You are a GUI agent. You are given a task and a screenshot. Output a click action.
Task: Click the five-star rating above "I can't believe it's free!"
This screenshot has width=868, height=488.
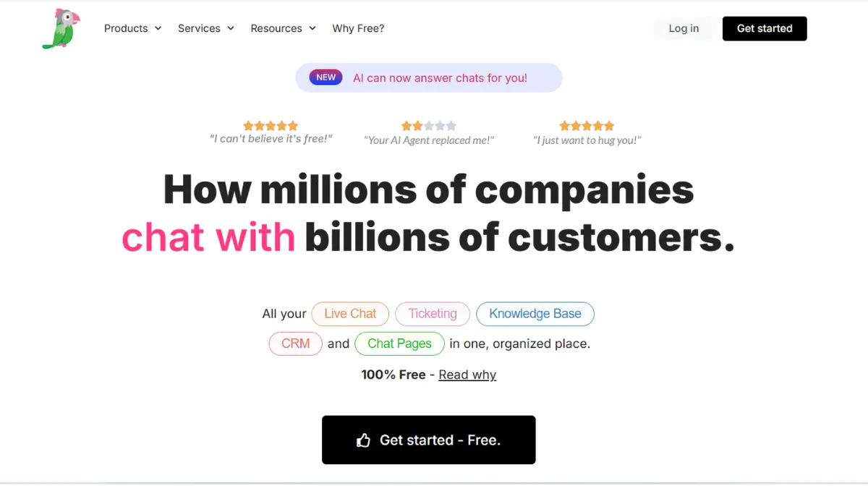coord(271,125)
